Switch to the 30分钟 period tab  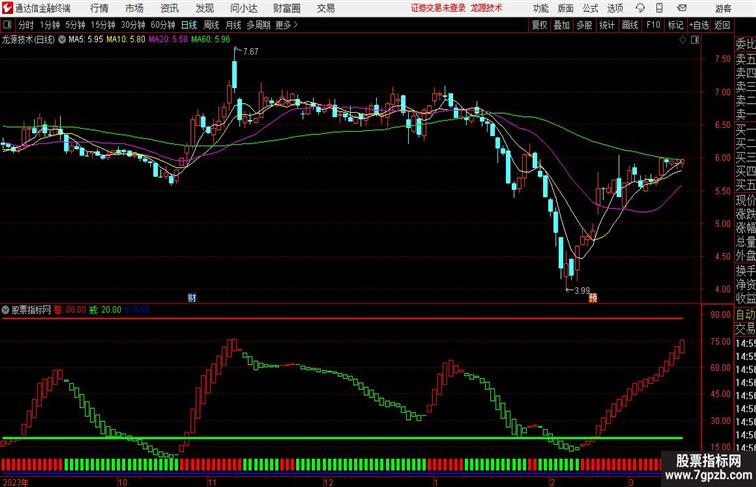133,25
